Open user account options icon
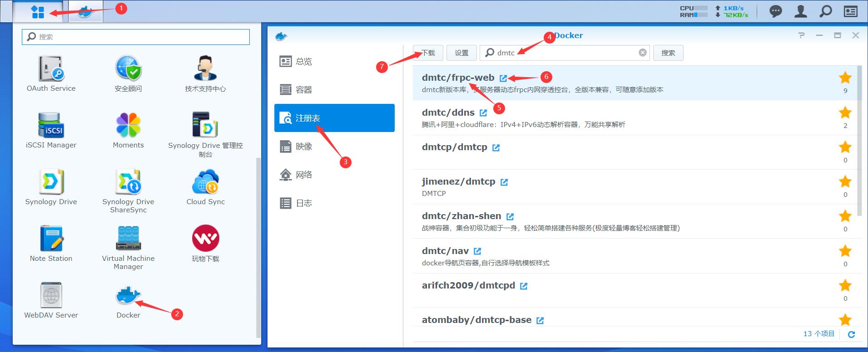The height and width of the screenshot is (352, 868). 800,11
